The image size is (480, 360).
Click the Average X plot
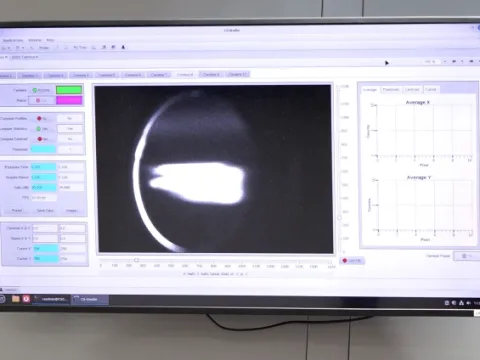tap(422, 133)
